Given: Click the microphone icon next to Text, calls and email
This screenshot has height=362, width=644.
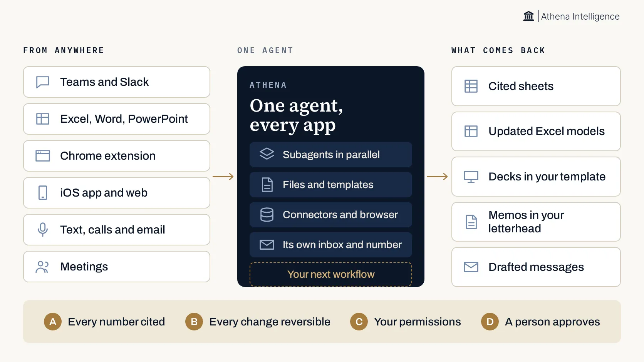Looking at the screenshot, I should click(x=43, y=230).
